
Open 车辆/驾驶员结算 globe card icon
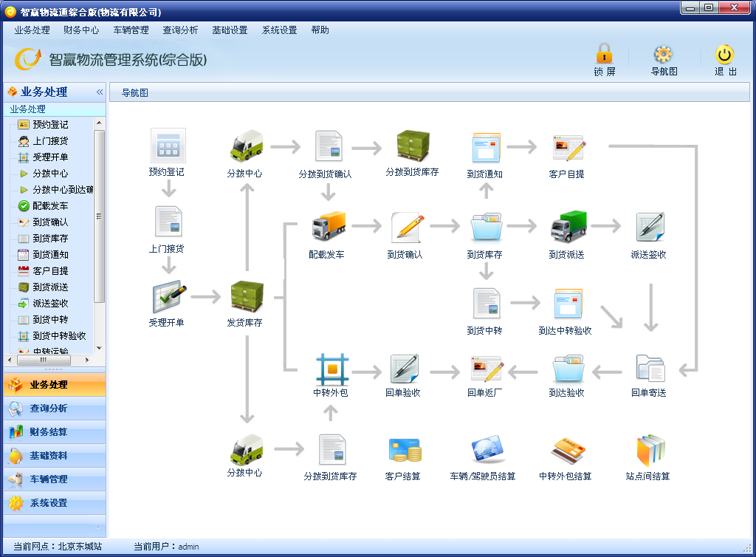point(486,449)
